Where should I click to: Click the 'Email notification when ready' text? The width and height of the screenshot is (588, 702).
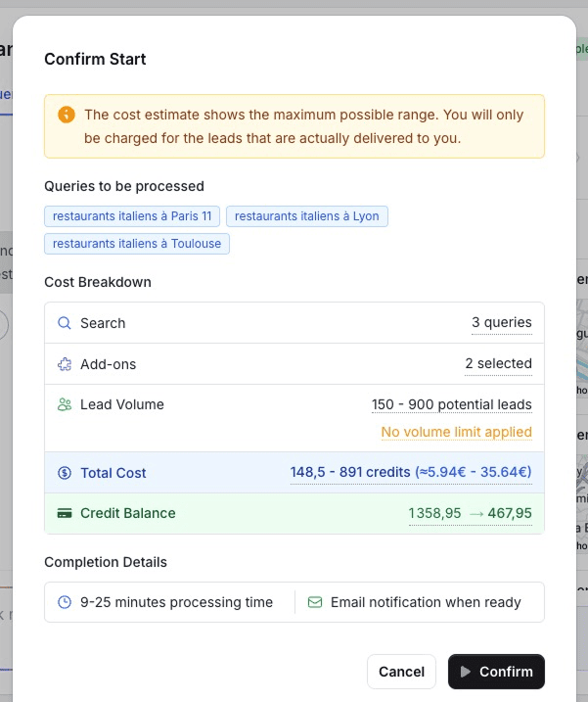click(426, 602)
